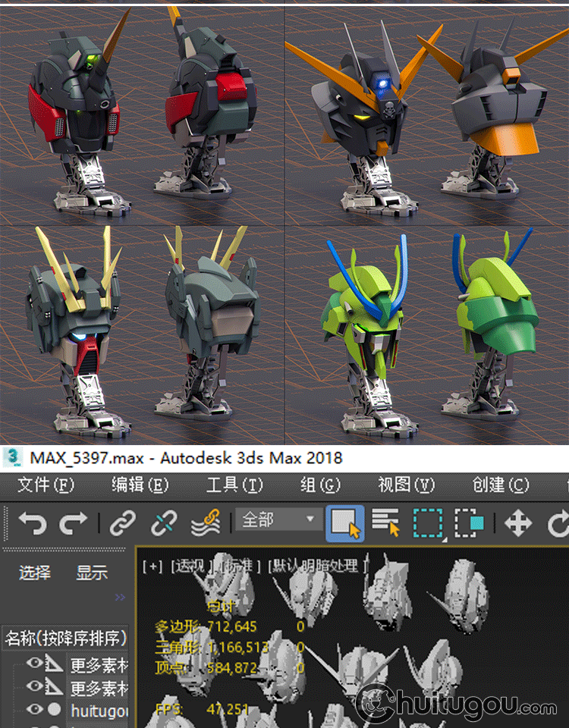Click 选择 in the scene explorer

(35, 573)
